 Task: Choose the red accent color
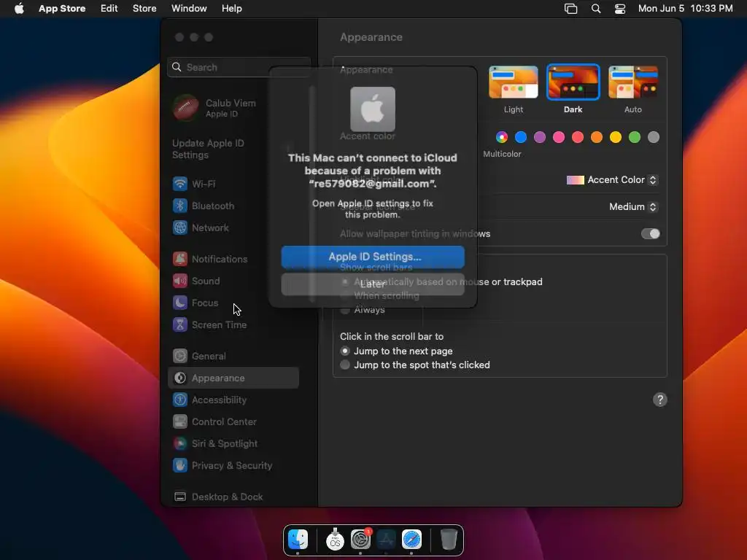(x=578, y=137)
